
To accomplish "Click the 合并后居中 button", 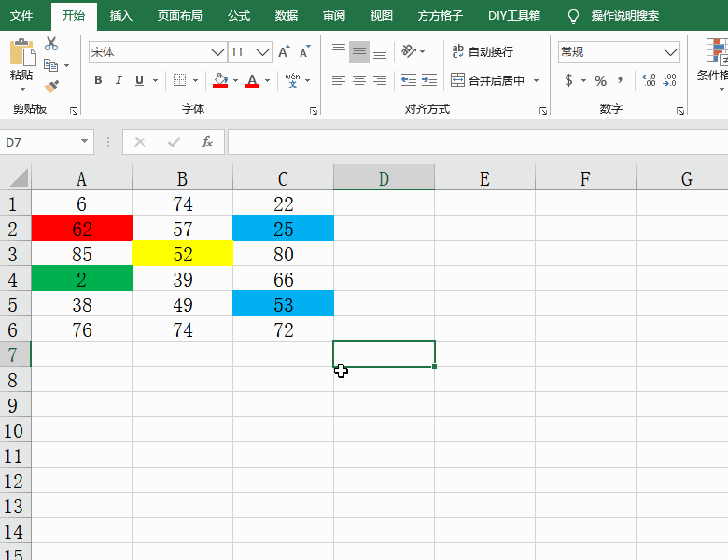I will pos(488,80).
